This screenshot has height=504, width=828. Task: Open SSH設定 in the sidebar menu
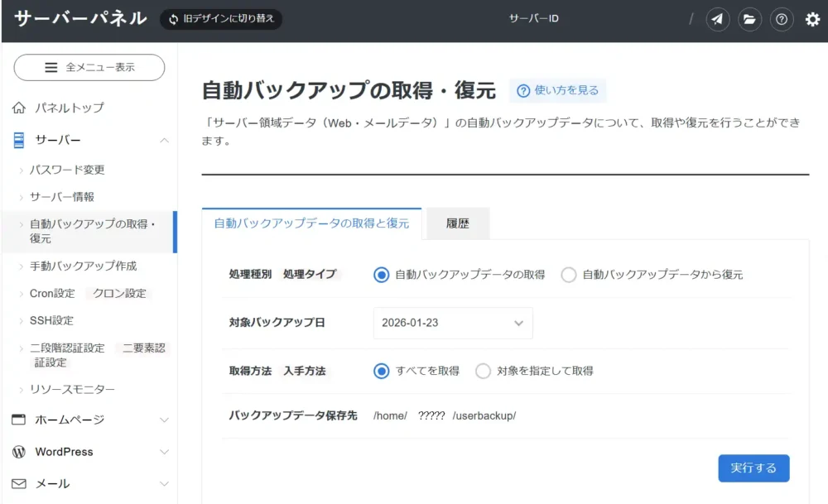51,320
